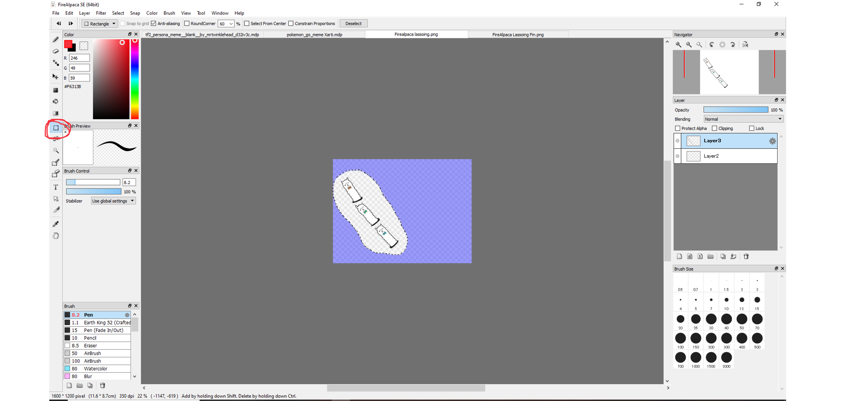868x401 pixels.
Task: Select the Bucket fill tool
Action: (x=56, y=102)
